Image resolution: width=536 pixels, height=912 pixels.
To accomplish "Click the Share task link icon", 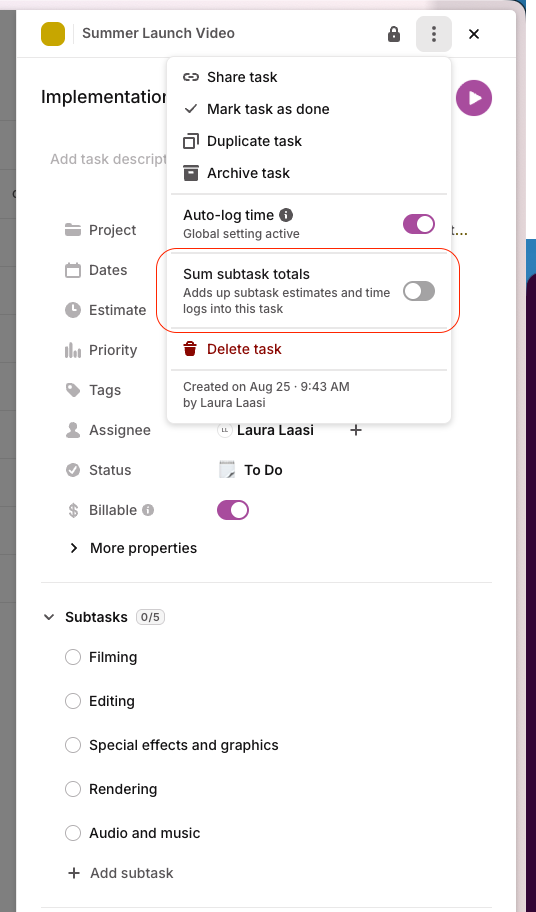I will [191, 77].
